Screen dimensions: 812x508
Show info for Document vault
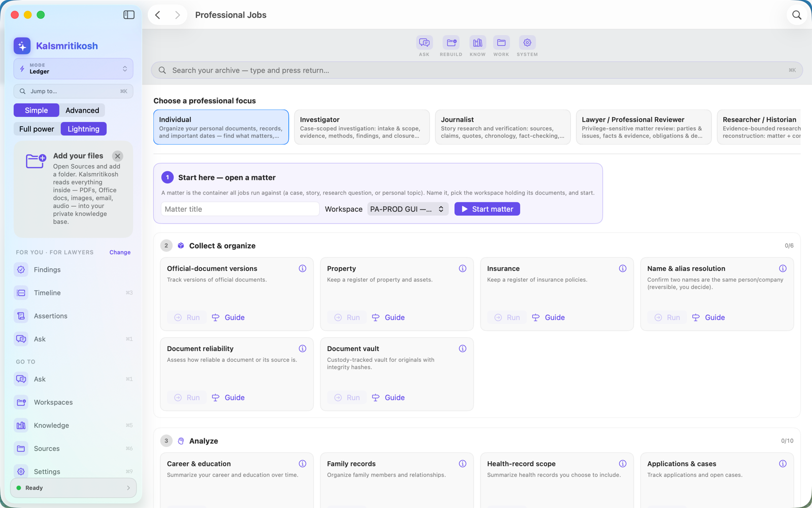pos(462,348)
